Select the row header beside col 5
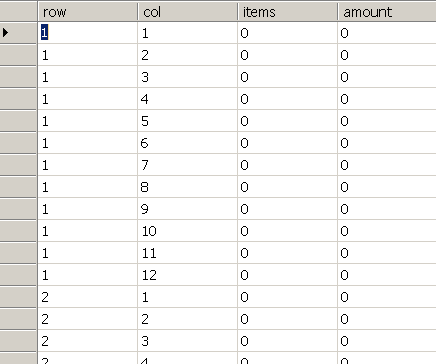The width and height of the screenshot is (436, 364). 18,121
